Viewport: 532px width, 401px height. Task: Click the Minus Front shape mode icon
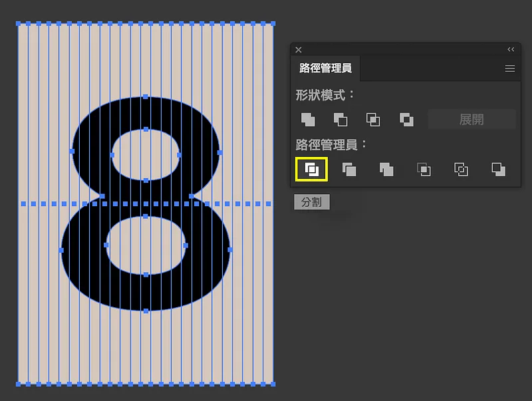[x=340, y=120]
